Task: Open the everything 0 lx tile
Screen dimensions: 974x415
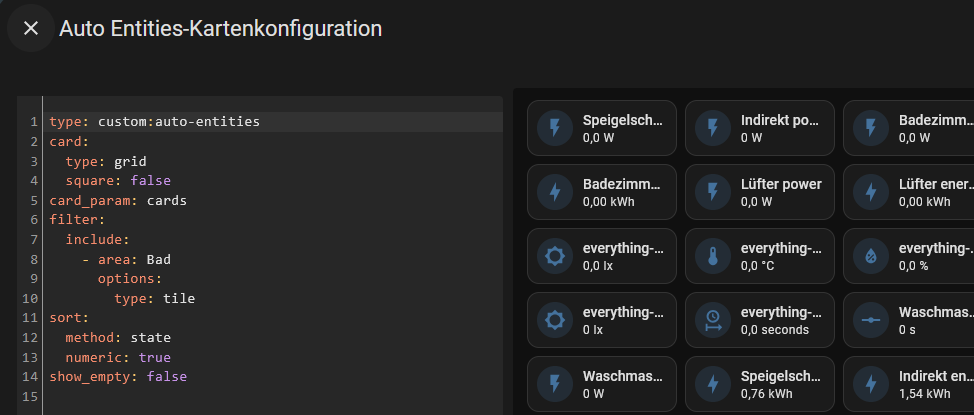Action: click(602, 320)
